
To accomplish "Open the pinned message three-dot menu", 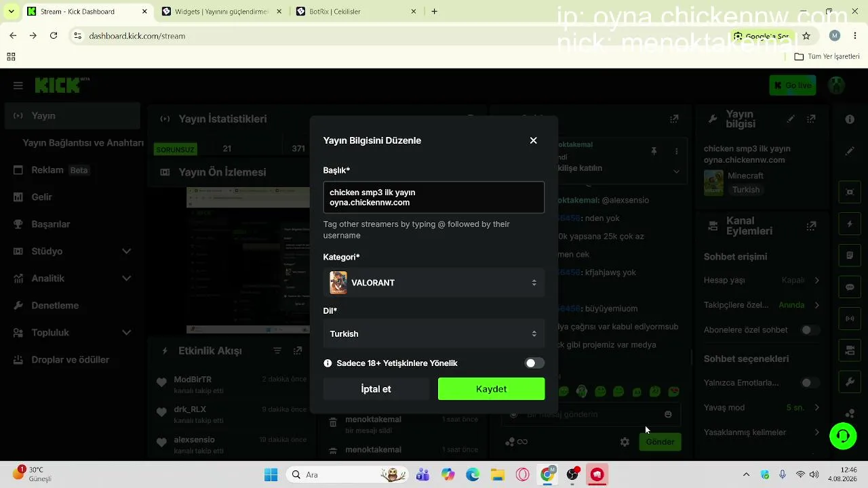I will pyautogui.click(x=676, y=151).
